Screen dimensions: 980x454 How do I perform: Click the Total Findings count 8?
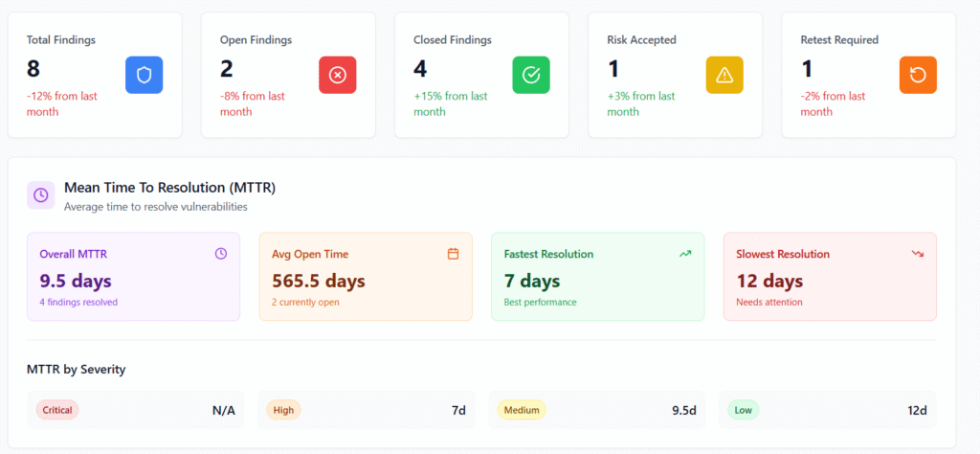(33, 69)
